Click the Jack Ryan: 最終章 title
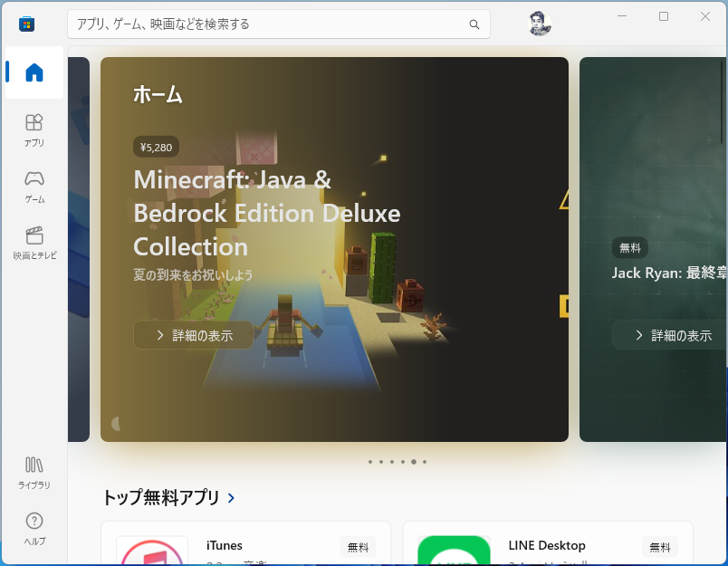 (x=669, y=273)
